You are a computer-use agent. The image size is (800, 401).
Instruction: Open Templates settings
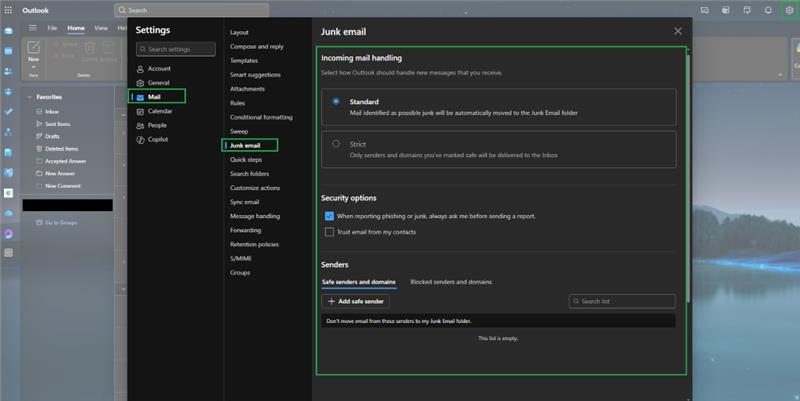coord(244,61)
